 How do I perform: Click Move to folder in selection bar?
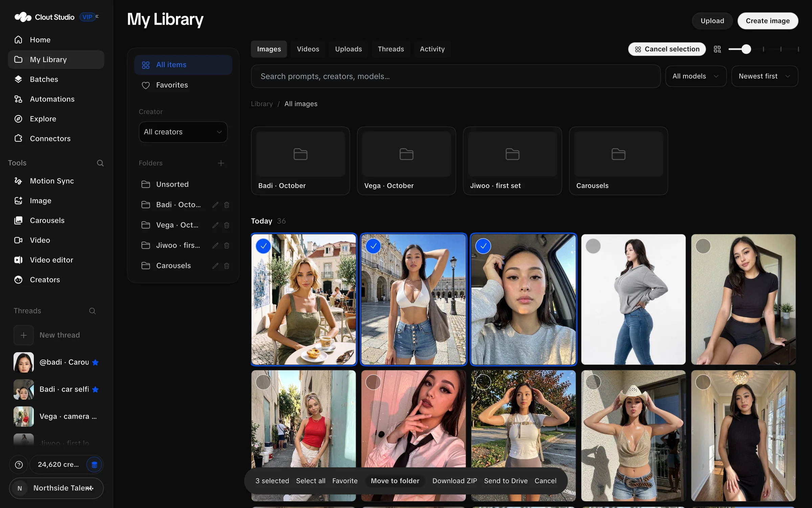tap(395, 481)
